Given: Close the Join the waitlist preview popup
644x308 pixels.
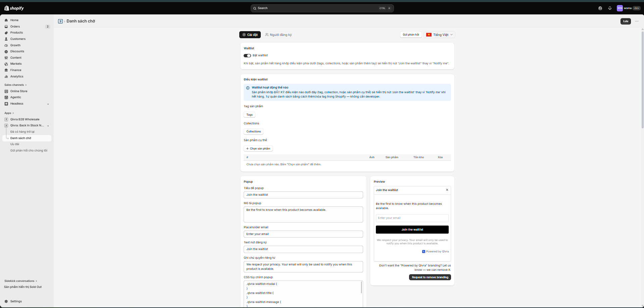Looking at the screenshot, I should click(x=447, y=190).
